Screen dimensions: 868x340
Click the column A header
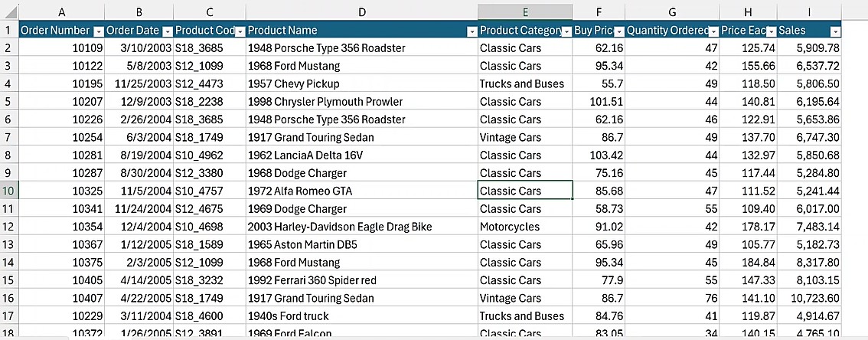pyautogui.click(x=61, y=11)
